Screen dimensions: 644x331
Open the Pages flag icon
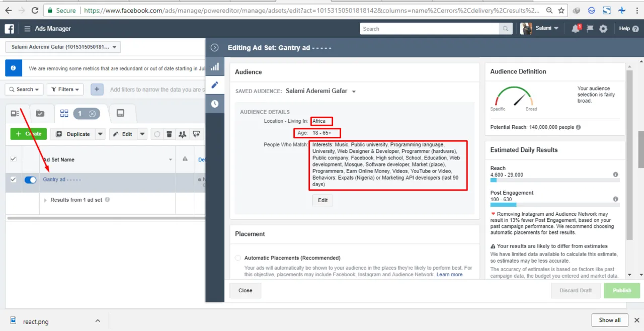coord(590,29)
